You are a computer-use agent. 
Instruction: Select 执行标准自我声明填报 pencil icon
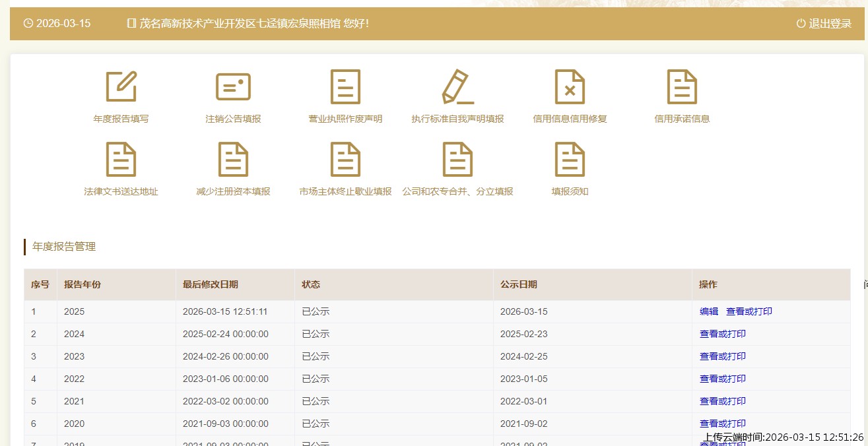click(x=457, y=87)
